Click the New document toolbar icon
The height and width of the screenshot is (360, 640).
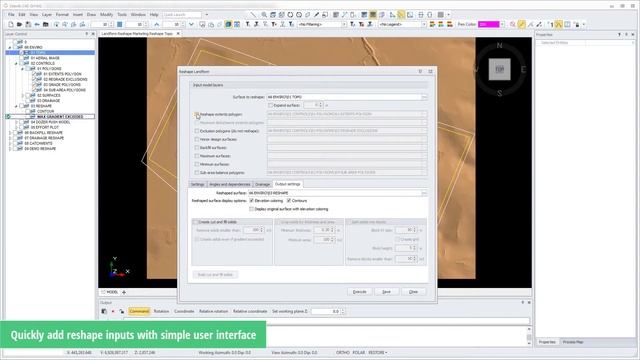point(11,24)
